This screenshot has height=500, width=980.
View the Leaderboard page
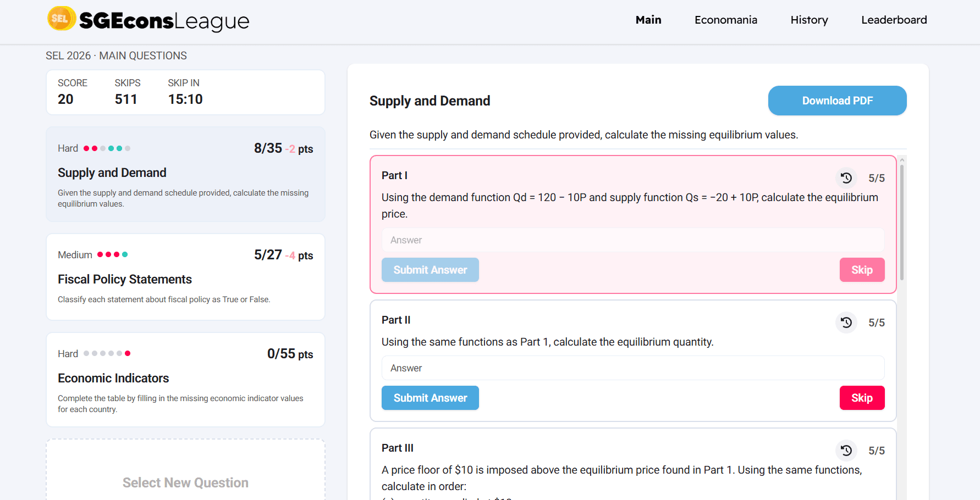[894, 20]
